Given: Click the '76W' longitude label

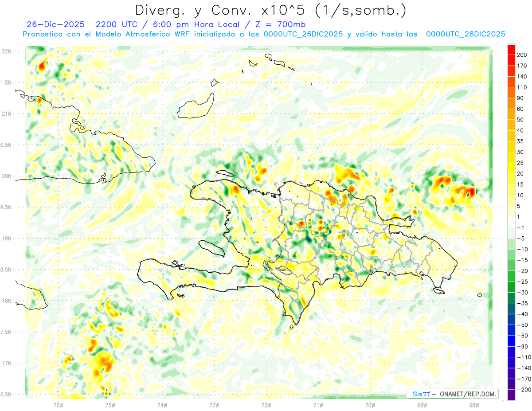Looking at the screenshot, I should 58,405.
